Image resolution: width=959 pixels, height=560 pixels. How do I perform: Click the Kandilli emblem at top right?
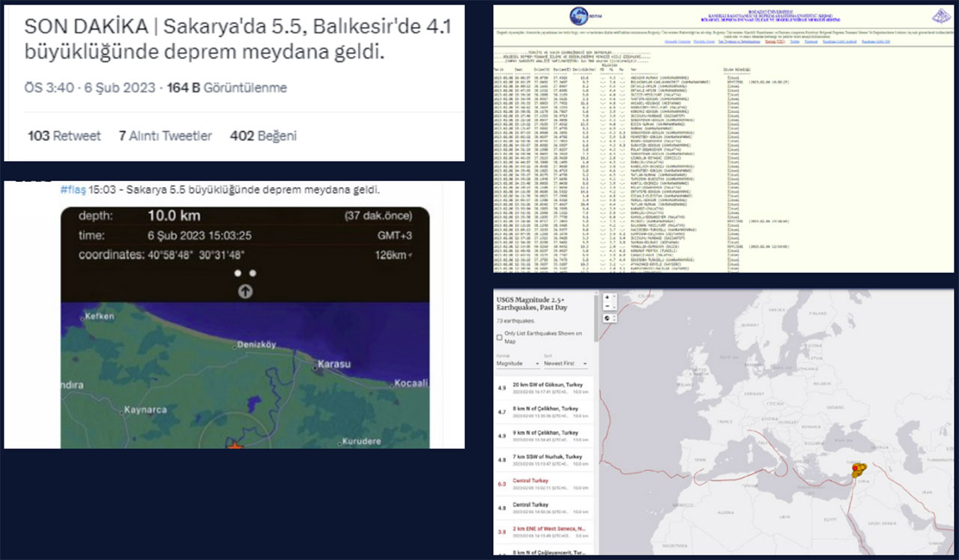[x=941, y=16]
